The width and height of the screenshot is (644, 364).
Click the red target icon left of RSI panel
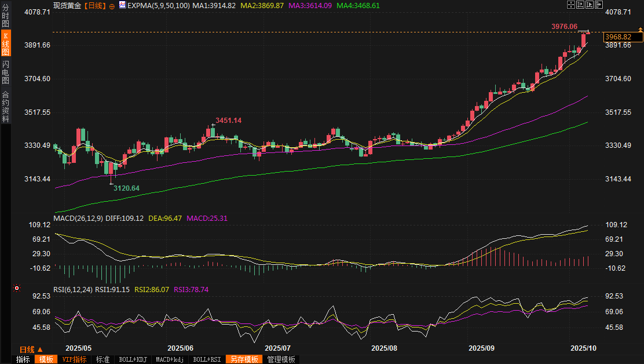click(17, 288)
